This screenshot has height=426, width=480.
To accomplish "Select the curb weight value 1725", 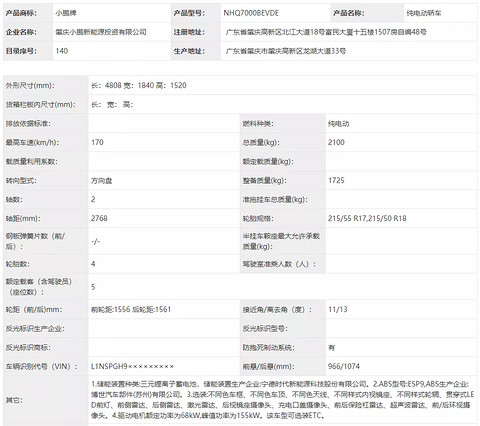I will coord(336,180).
